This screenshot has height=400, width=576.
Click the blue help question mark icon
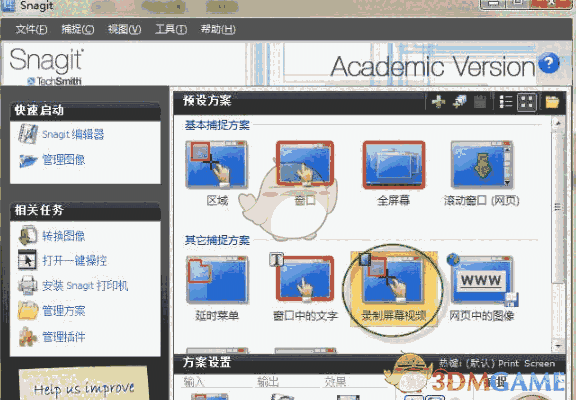(549, 63)
